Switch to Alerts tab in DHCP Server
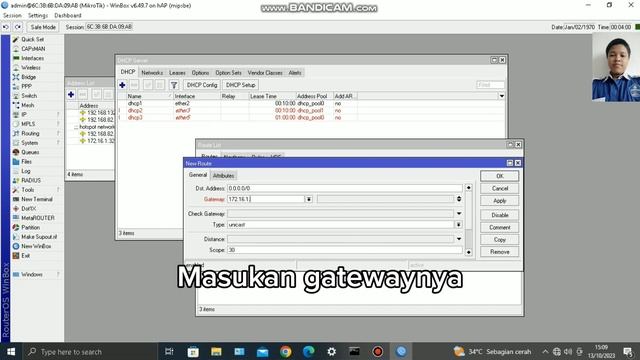The width and height of the screenshot is (640, 360). (295, 73)
